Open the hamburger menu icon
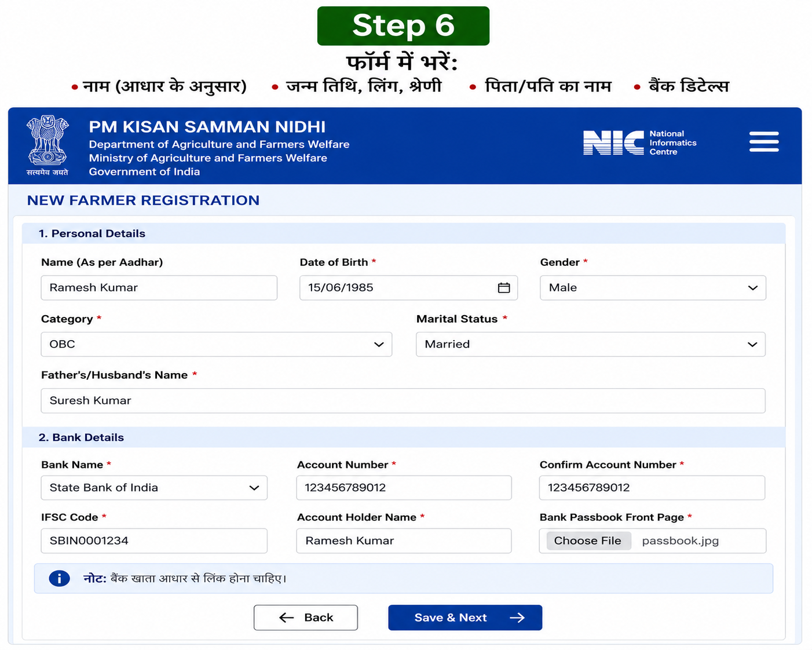Viewport: 812px width, 650px height. 763,142
